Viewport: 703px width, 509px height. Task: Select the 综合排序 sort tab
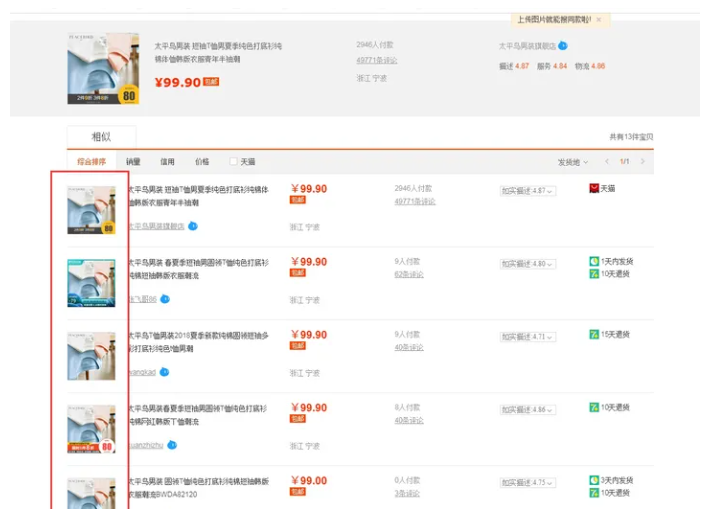click(92, 161)
